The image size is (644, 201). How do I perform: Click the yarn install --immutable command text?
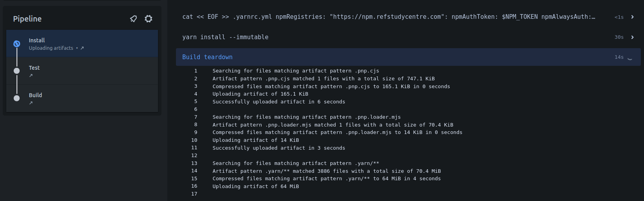[x=225, y=37]
